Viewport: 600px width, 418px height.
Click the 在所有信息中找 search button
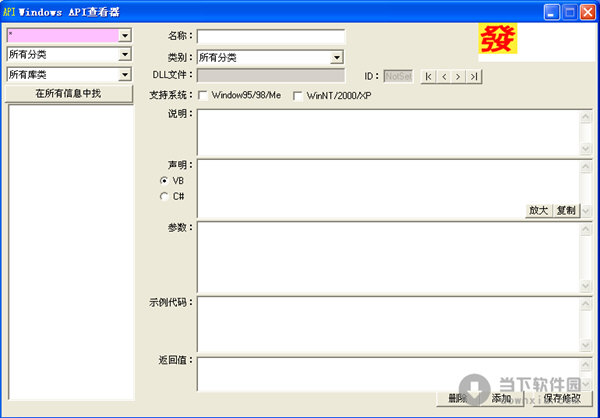click(x=68, y=93)
